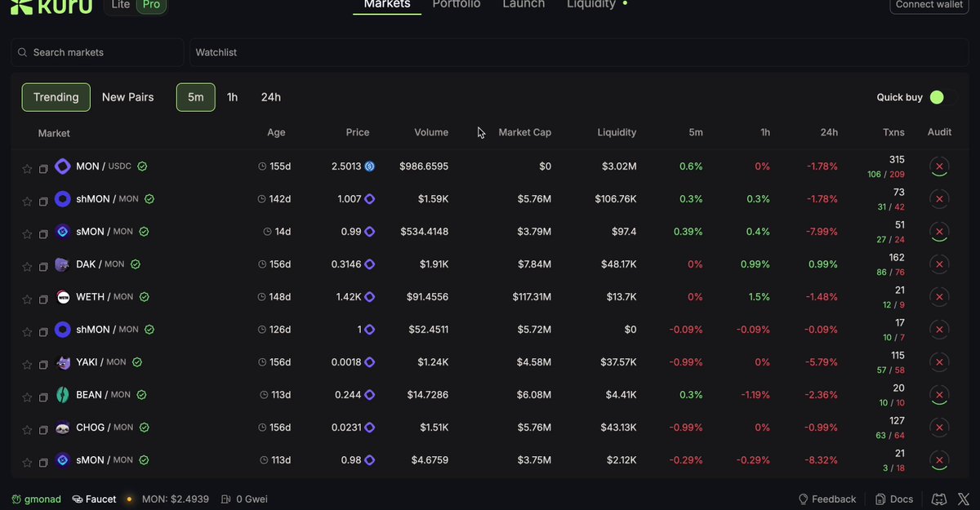Open audit status icon for YAKI / MON
Viewport: 980px width, 510px height.
[939, 362]
